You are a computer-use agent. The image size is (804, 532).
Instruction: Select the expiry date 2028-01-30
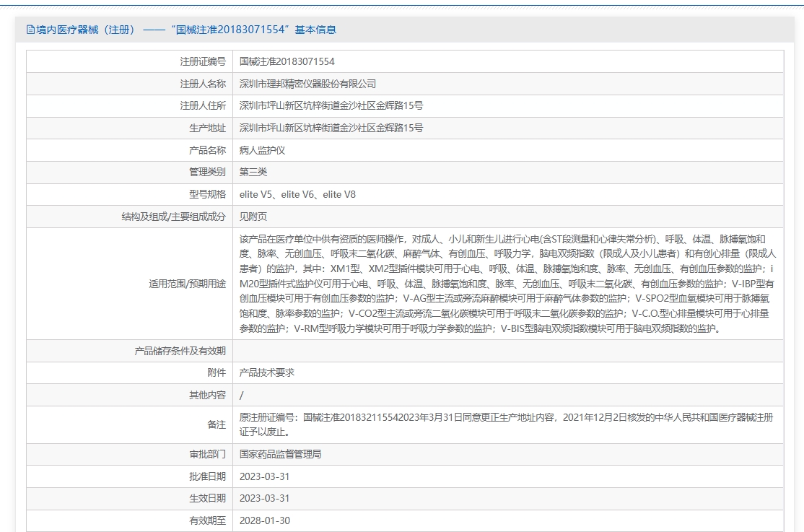pos(265,520)
